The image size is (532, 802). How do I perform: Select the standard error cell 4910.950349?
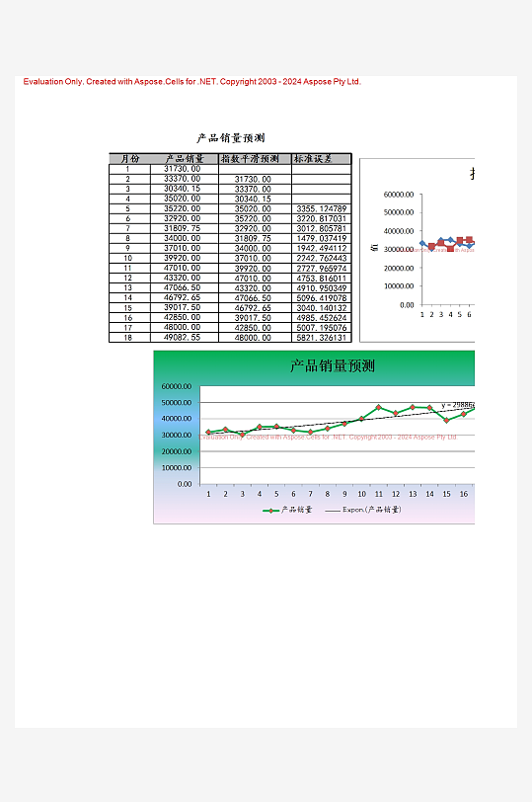322,288
